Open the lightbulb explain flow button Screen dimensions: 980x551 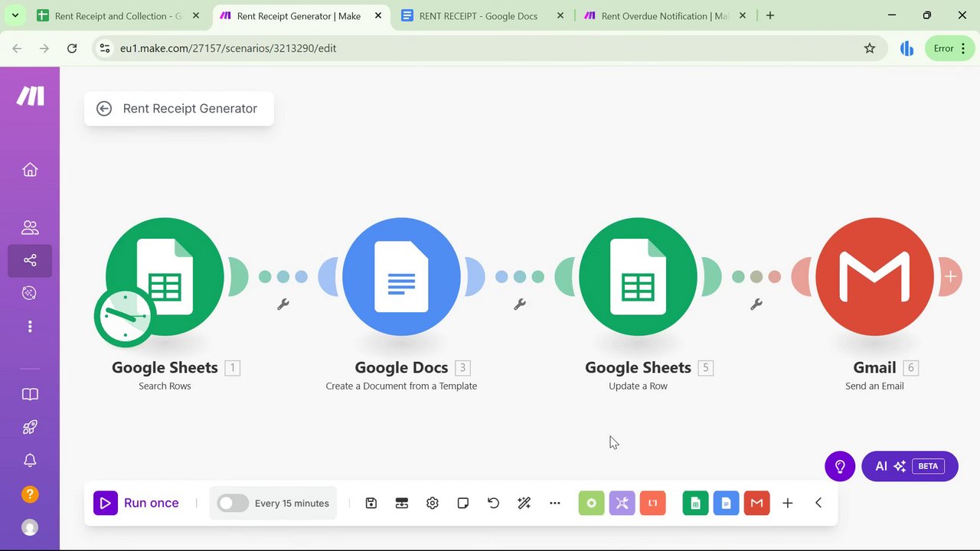tap(840, 466)
